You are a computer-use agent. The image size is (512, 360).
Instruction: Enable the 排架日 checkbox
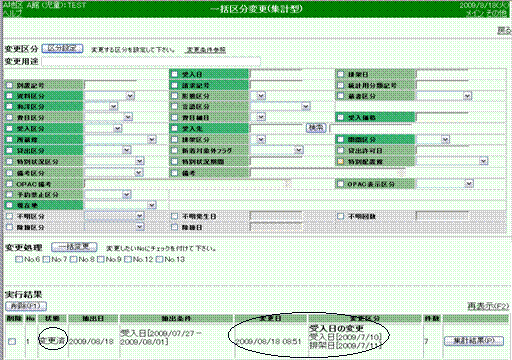tap(340, 74)
